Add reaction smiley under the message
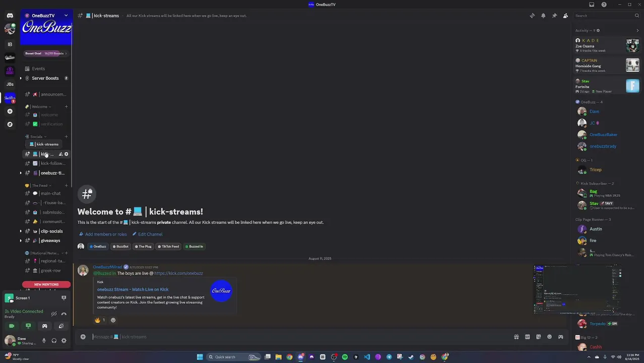 click(113, 320)
